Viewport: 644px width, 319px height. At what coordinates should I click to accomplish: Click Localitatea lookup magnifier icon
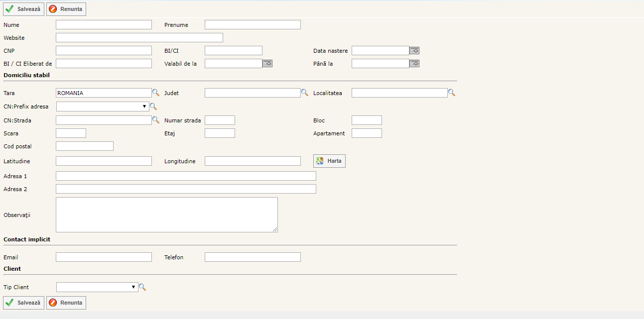coord(452,93)
